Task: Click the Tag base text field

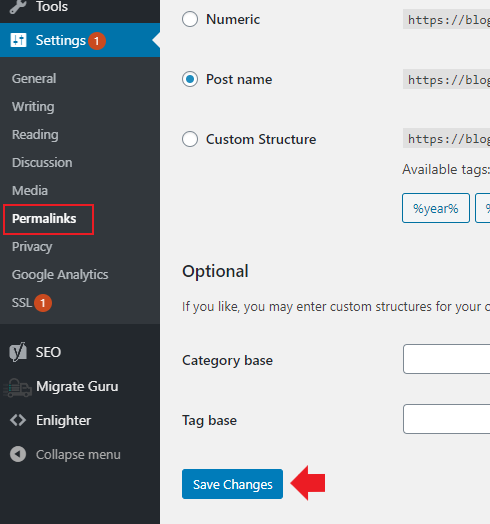Action: (x=447, y=419)
